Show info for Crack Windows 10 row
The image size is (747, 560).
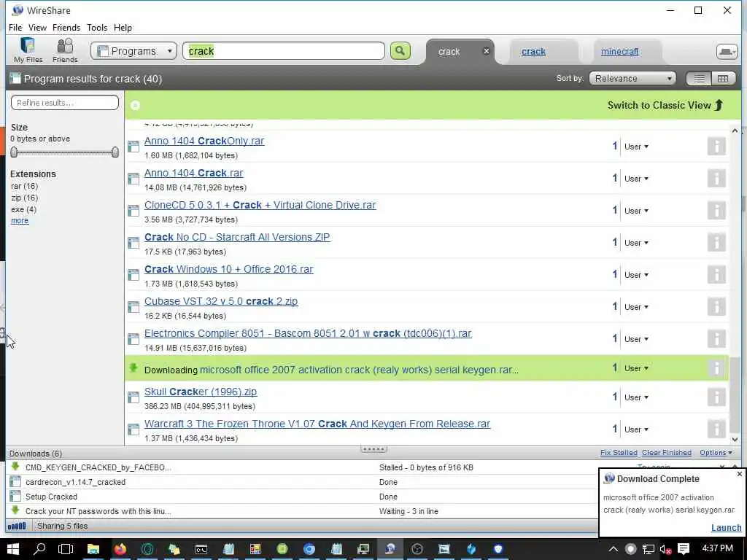(x=716, y=274)
